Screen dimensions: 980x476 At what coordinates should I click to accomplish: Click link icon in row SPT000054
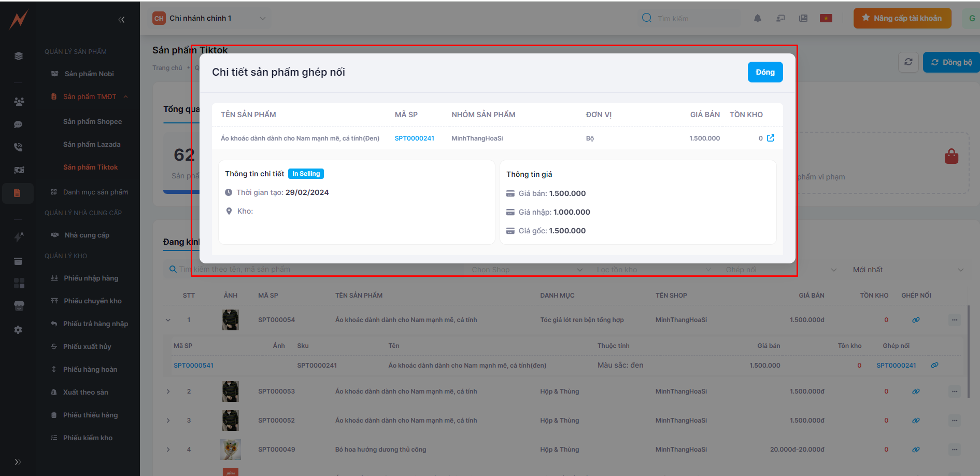click(916, 320)
